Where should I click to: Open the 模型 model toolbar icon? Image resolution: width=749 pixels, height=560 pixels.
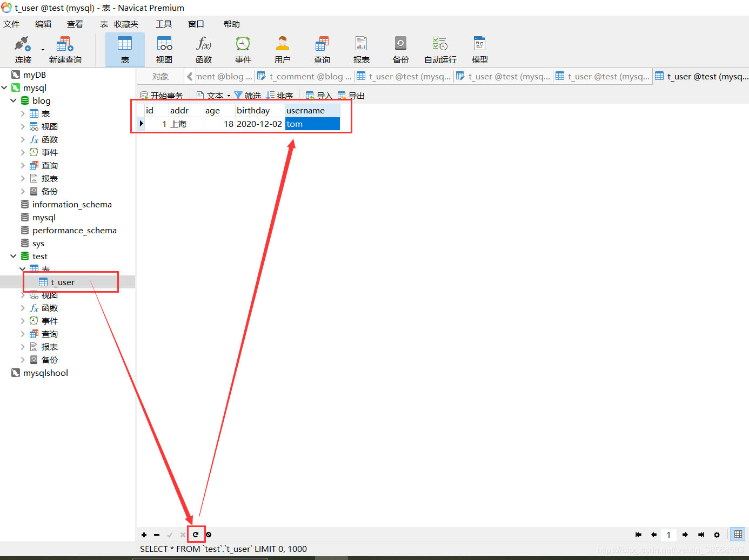click(480, 50)
